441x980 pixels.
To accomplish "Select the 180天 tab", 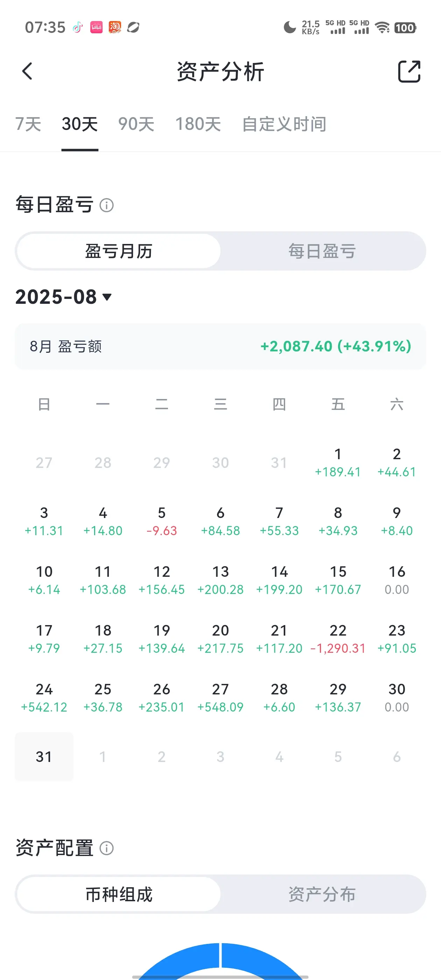I will click(198, 124).
